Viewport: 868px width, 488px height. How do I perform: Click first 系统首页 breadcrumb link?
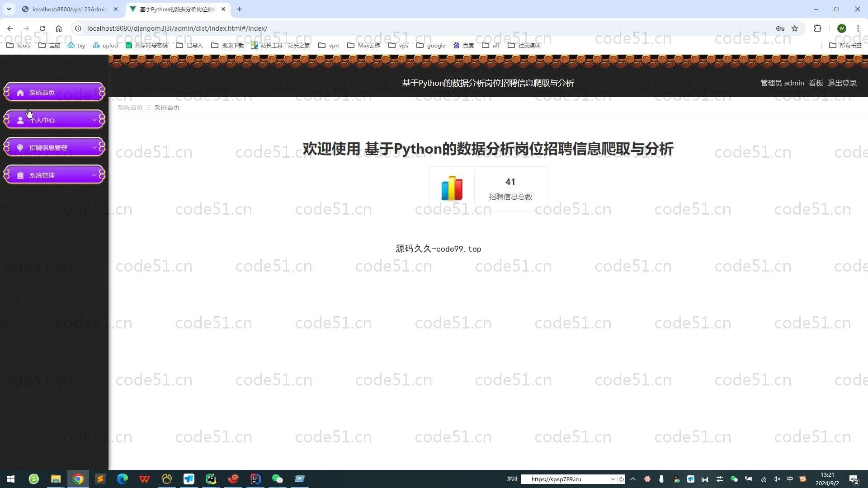130,108
